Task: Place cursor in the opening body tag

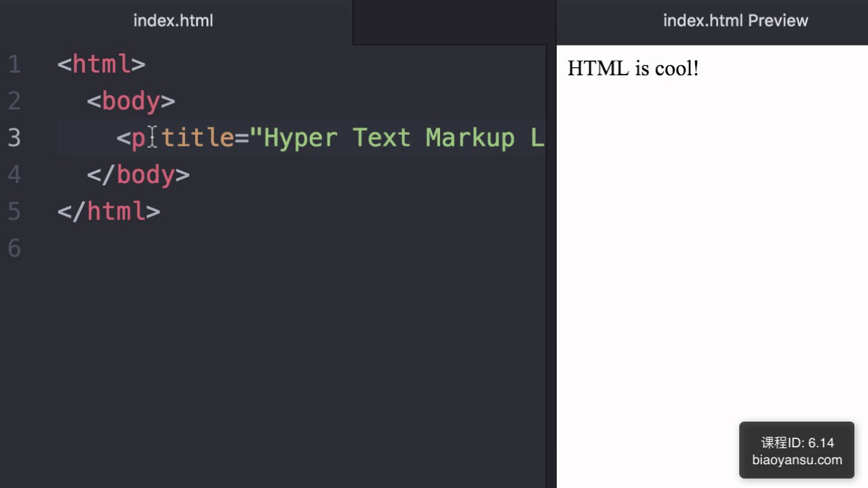Action: point(131,102)
